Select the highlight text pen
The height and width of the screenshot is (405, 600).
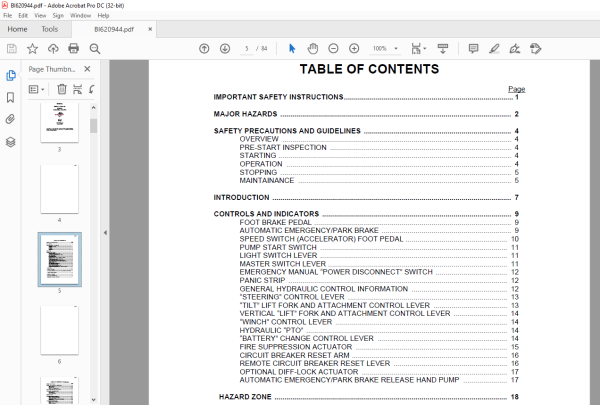[x=494, y=49]
